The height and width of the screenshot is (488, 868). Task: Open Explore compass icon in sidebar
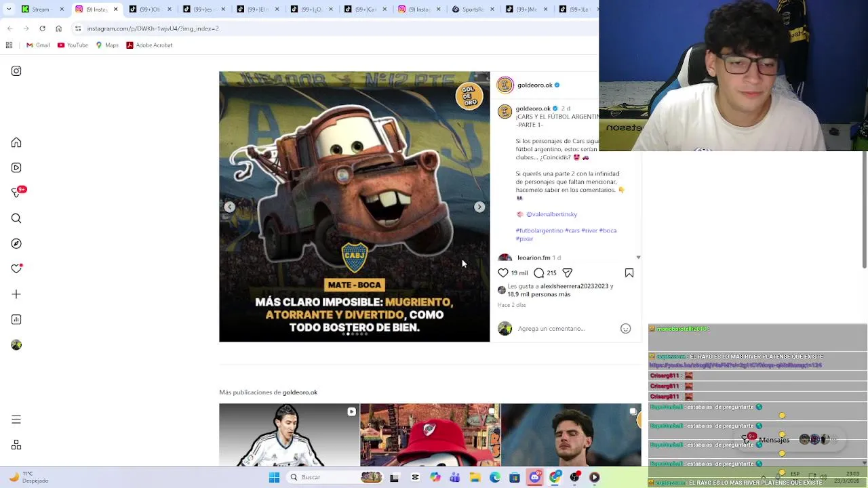pyautogui.click(x=16, y=243)
